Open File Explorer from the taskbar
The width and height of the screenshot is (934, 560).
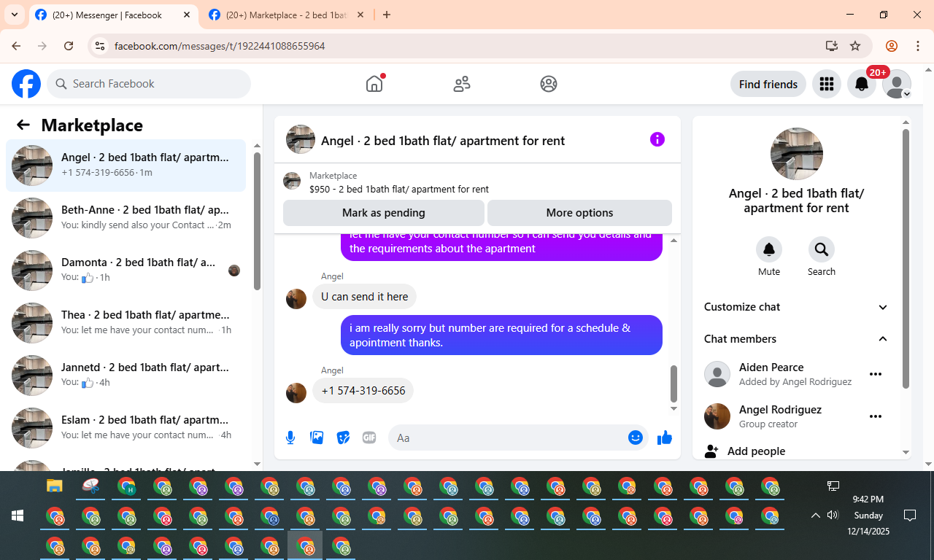55,486
